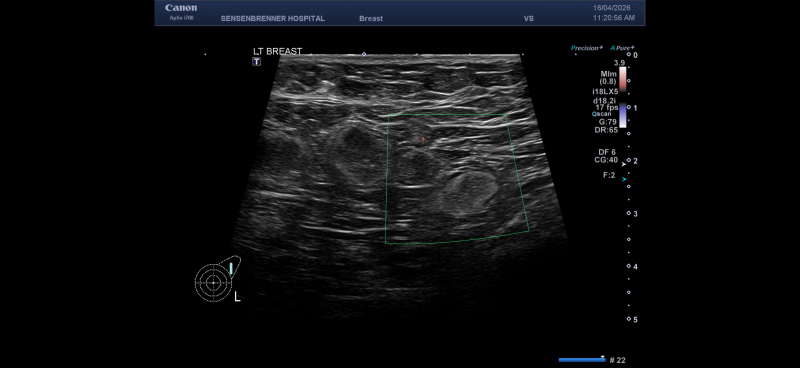The height and width of the screenshot is (368, 800).
Task: Click the CG:40 color gain value
Action: coord(606,160)
